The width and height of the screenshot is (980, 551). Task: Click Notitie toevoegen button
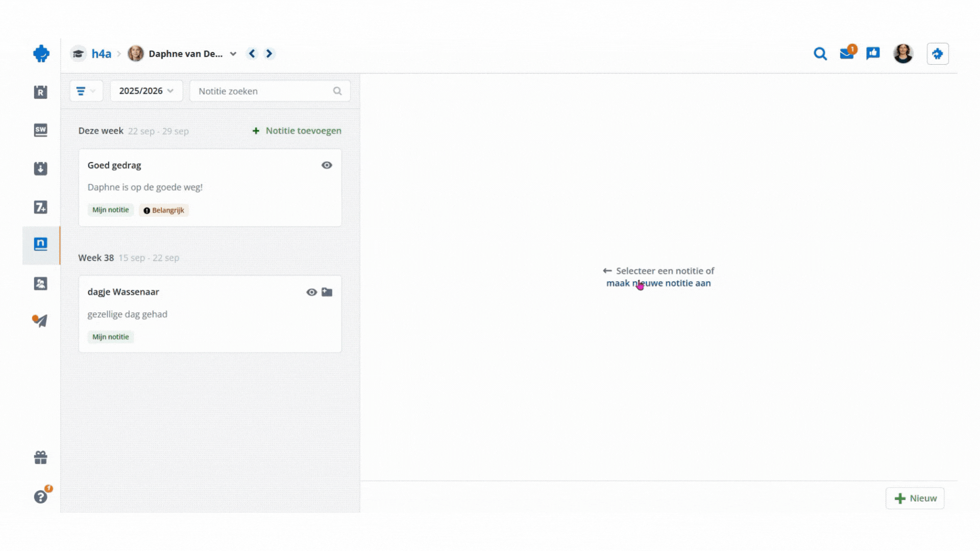coord(297,131)
